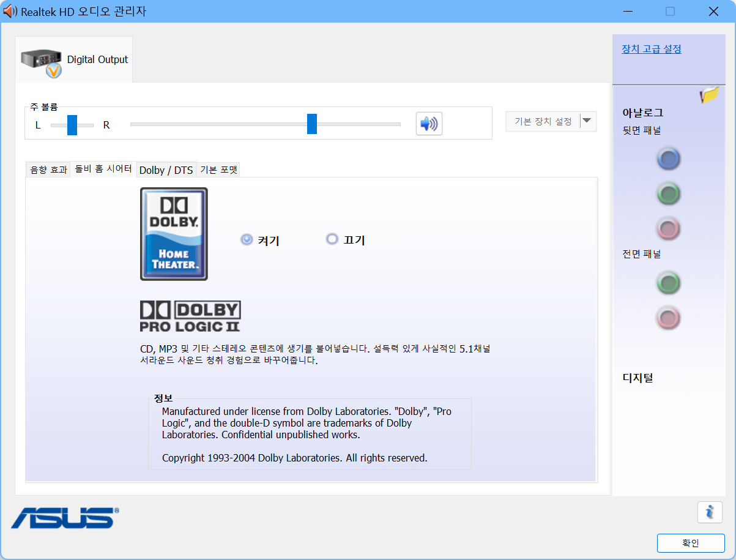This screenshot has width=736, height=560.
Task: Click the Dolby Home Theater logo
Action: [x=174, y=234]
